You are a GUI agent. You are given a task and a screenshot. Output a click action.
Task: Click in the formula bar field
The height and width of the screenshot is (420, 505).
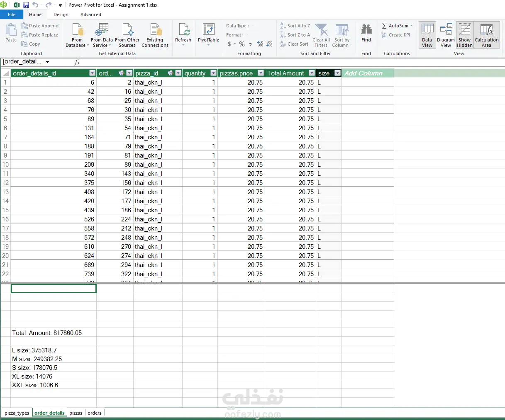[x=293, y=62]
